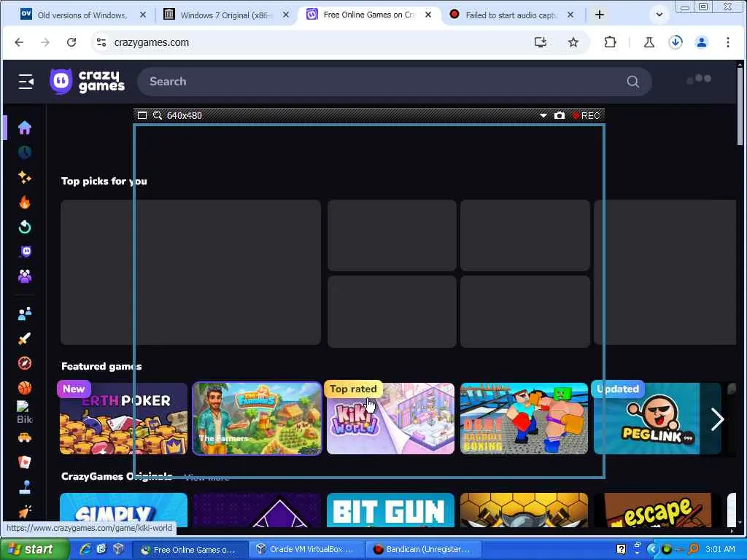Click the install app icon in address bar
This screenshot has height=560, width=747.
coord(541,42)
